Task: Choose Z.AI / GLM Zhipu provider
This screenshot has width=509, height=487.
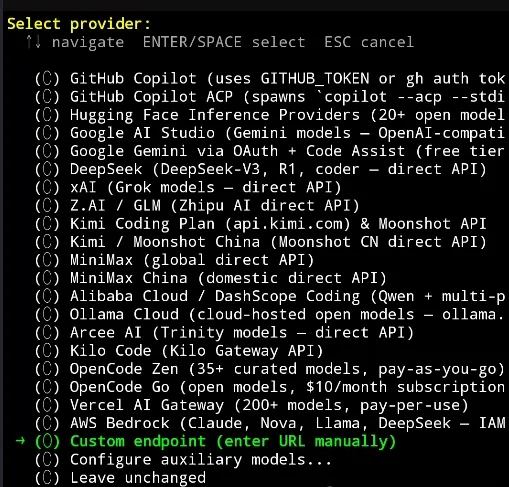Action: (197, 206)
